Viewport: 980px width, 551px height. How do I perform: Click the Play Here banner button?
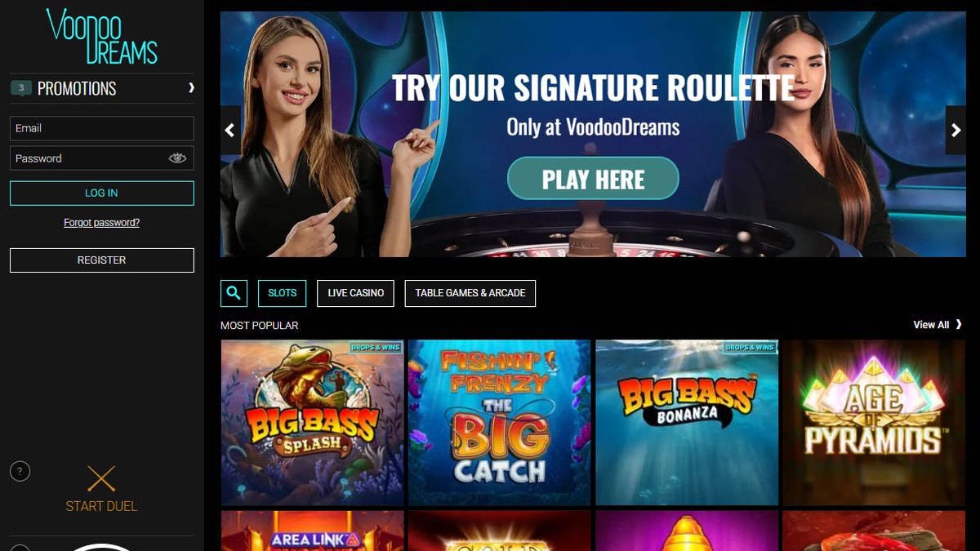pyautogui.click(x=593, y=179)
